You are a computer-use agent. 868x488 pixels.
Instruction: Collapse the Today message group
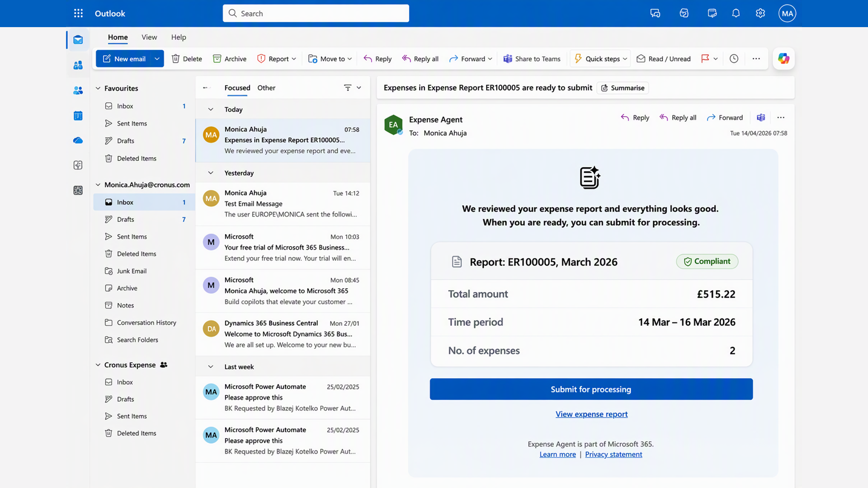211,109
